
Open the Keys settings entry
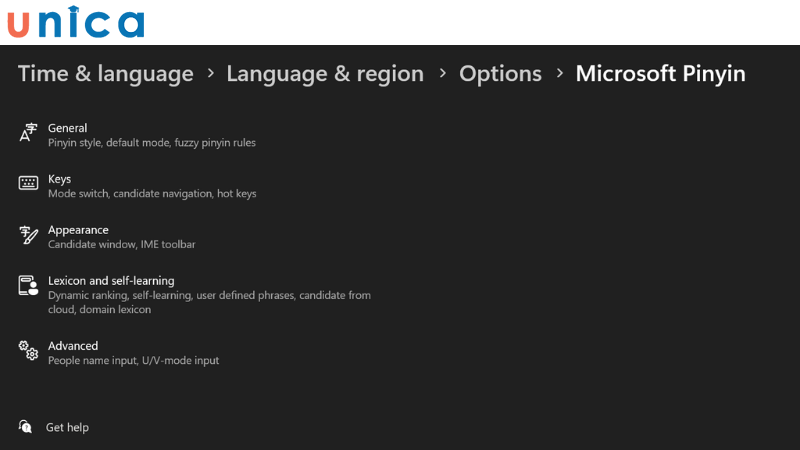59,179
